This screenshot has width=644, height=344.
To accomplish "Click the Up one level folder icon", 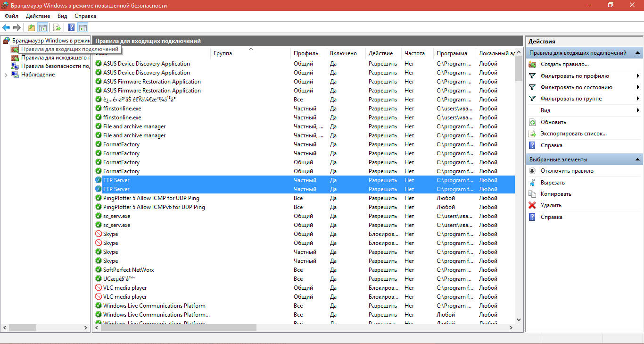I will (x=31, y=27).
